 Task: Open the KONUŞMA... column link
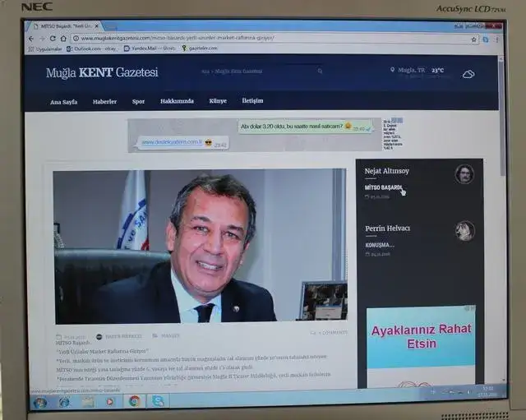(x=380, y=245)
